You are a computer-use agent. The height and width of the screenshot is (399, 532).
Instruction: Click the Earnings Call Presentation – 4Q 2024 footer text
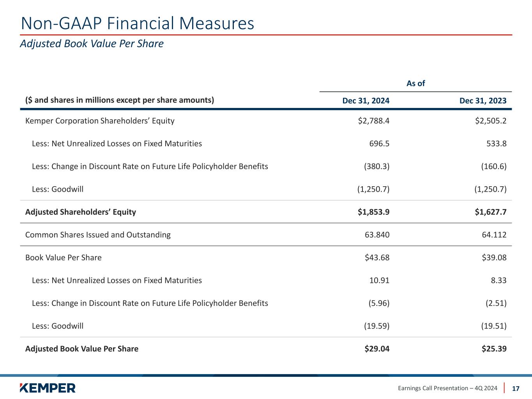click(447, 388)
